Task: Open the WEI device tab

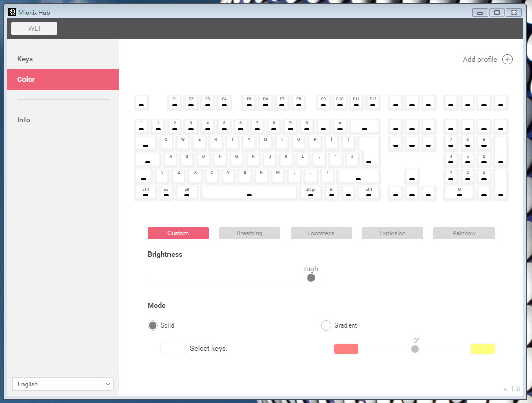Action: pyautogui.click(x=34, y=28)
